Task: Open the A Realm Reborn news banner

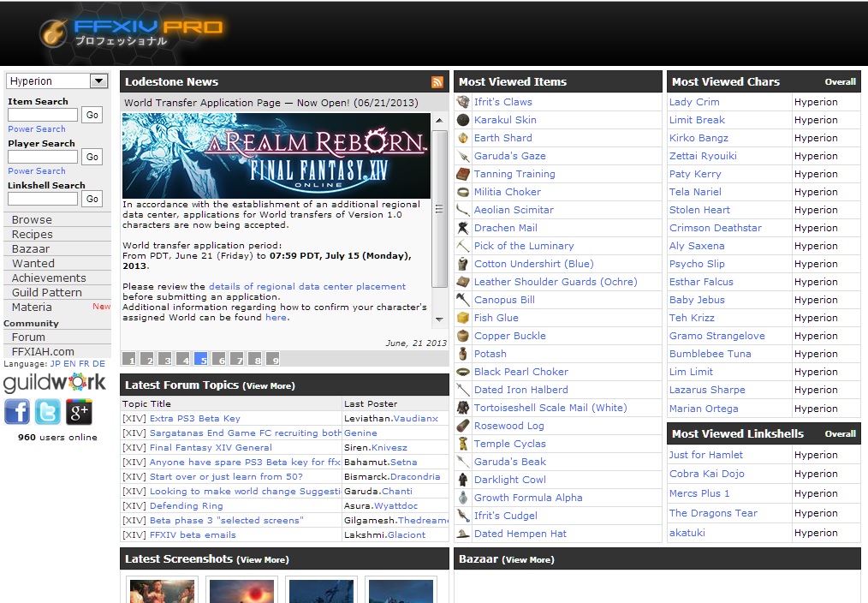Action: pyautogui.click(x=276, y=156)
